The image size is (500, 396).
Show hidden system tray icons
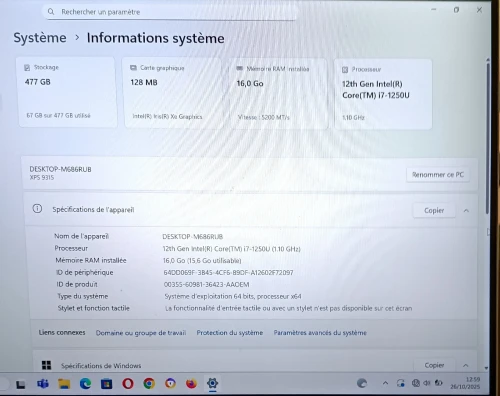(x=385, y=383)
